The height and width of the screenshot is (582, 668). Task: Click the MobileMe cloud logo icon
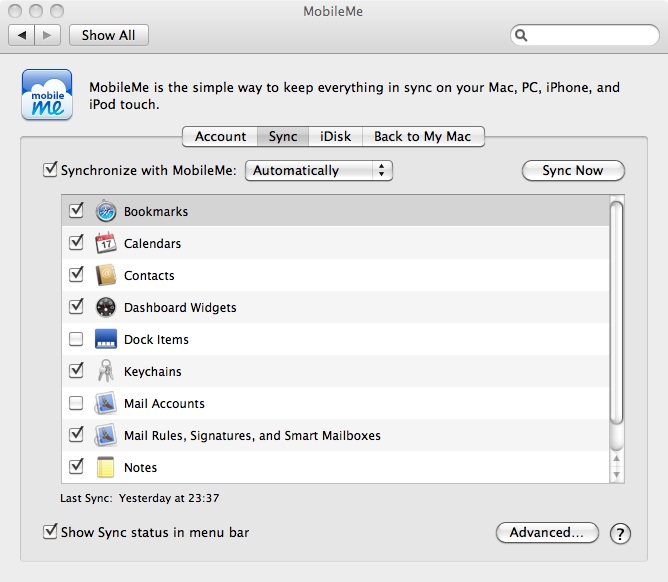point(47,95)
